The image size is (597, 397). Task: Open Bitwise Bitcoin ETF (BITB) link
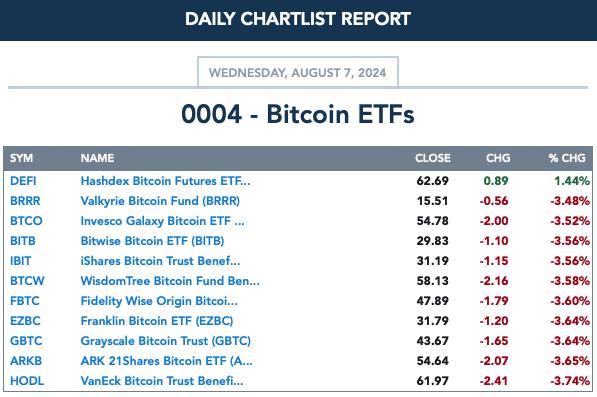152,241
